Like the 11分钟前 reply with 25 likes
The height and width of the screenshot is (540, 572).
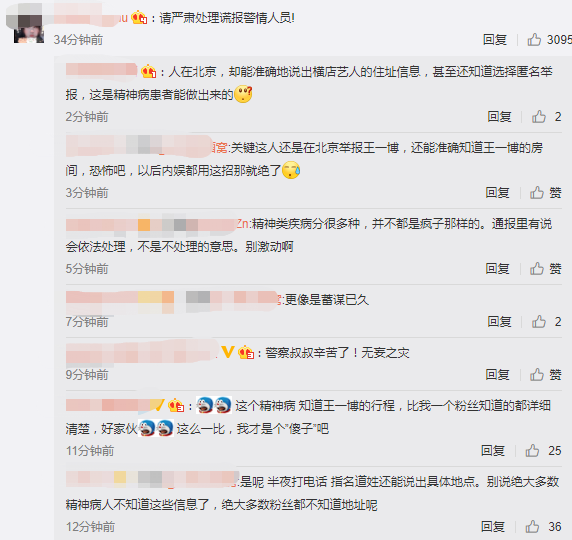click(x=532, y=451)
